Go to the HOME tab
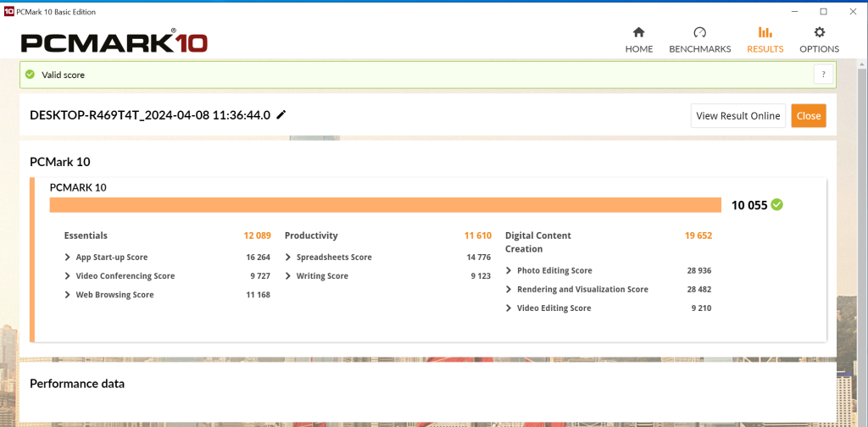Image resolution: width=868 pixels, height=427 pixels. 639,40
